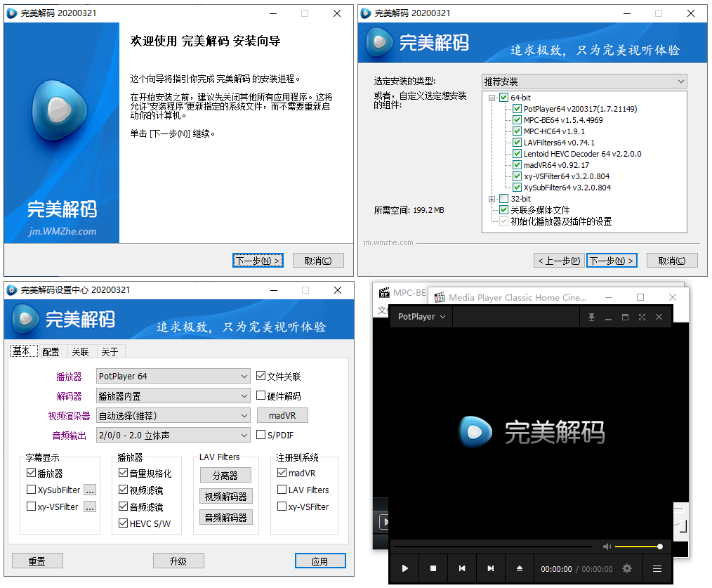Click the 下一步(N) button in the wizard
The width and height of the screenshot is (712, 588).
(258, 260)
